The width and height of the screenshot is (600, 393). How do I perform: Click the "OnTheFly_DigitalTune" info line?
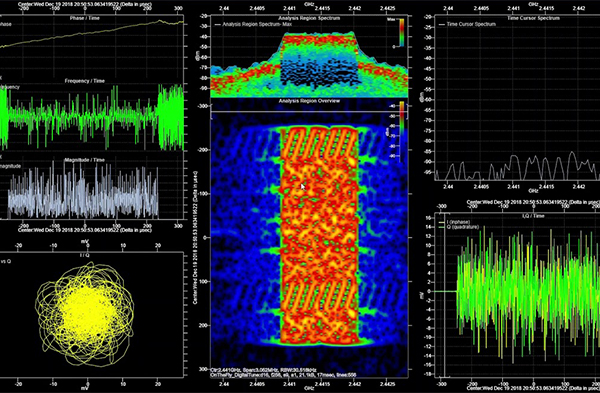[284, 375]
